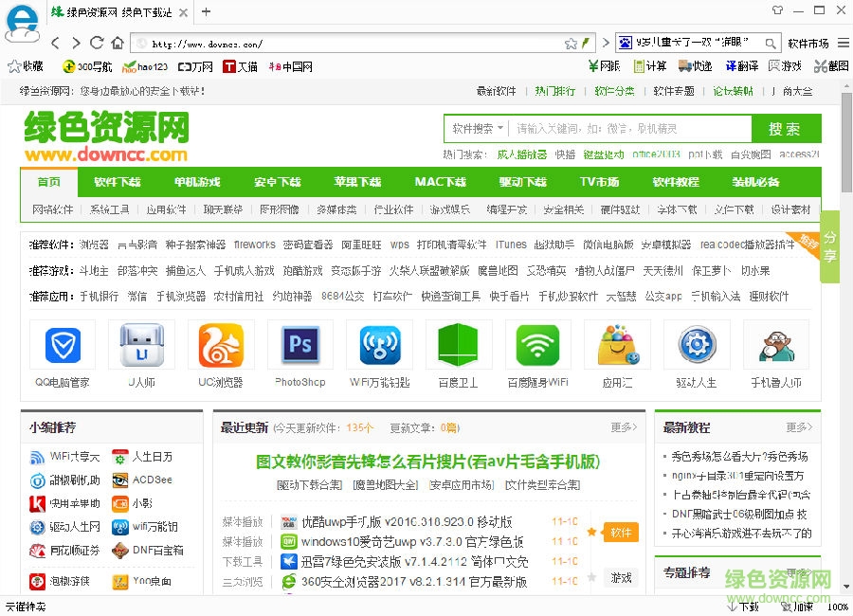The height and width of the screenshot is (616, 853).
Task: Click the 应用汇 app store icon
Action: (617, 346)
